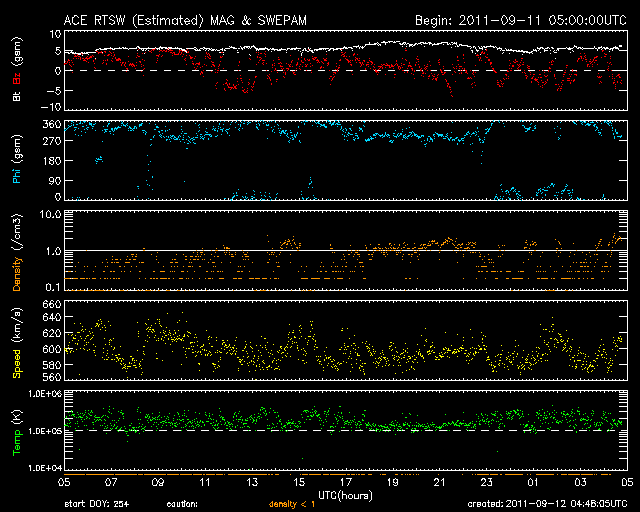
Task: Click the orange density < 1 legend text
Action: tap(293, 505)
